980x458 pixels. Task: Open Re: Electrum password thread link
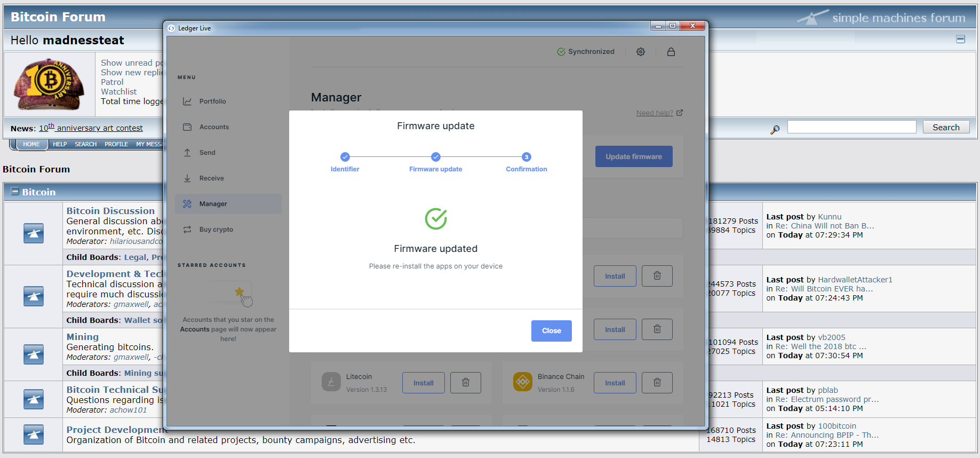tap(827, 399)
